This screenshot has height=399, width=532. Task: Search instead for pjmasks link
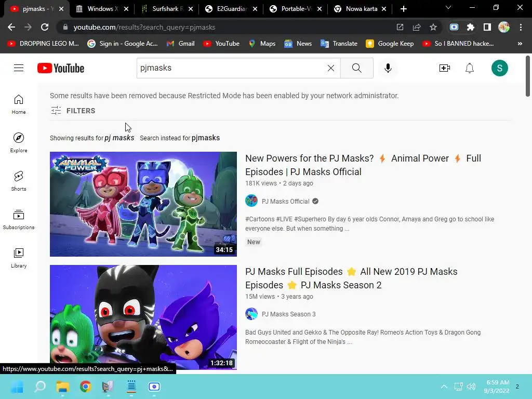click(x=206, y=138)
